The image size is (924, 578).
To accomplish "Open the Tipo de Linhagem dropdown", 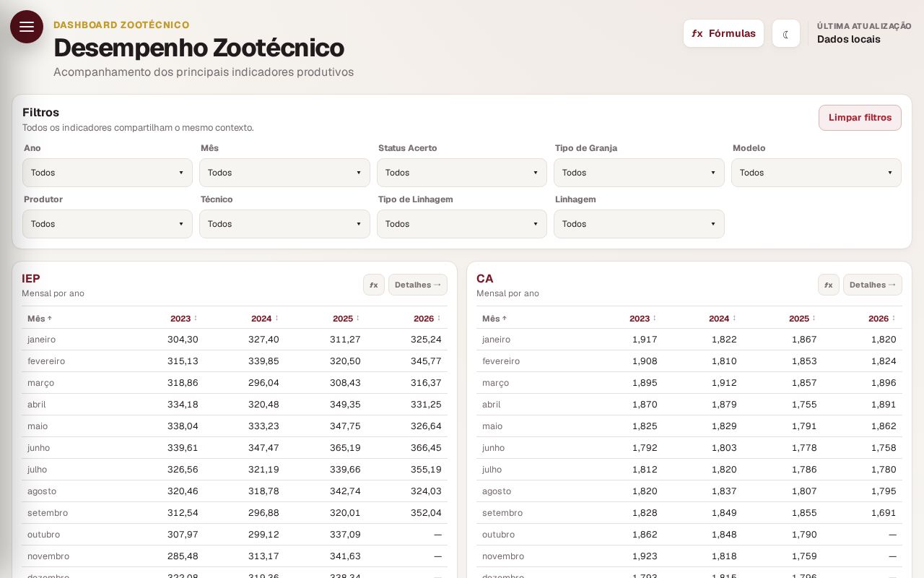I will click(462, 224).
